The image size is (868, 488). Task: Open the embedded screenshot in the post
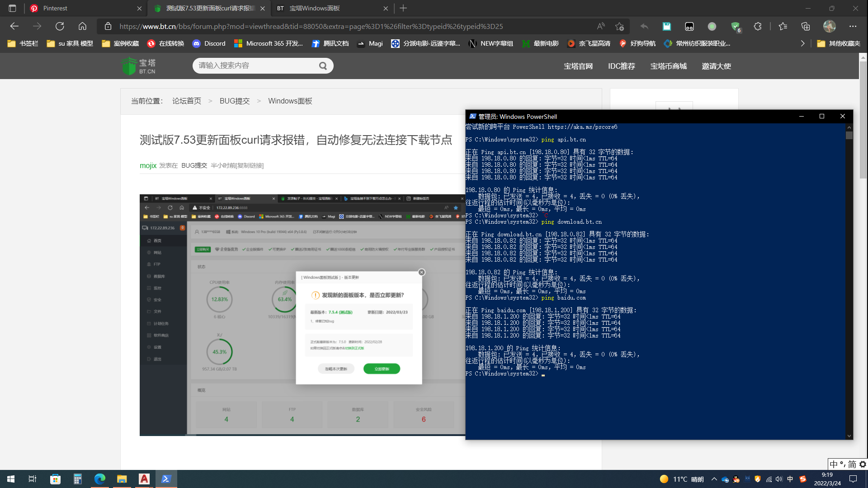(302, 315)
